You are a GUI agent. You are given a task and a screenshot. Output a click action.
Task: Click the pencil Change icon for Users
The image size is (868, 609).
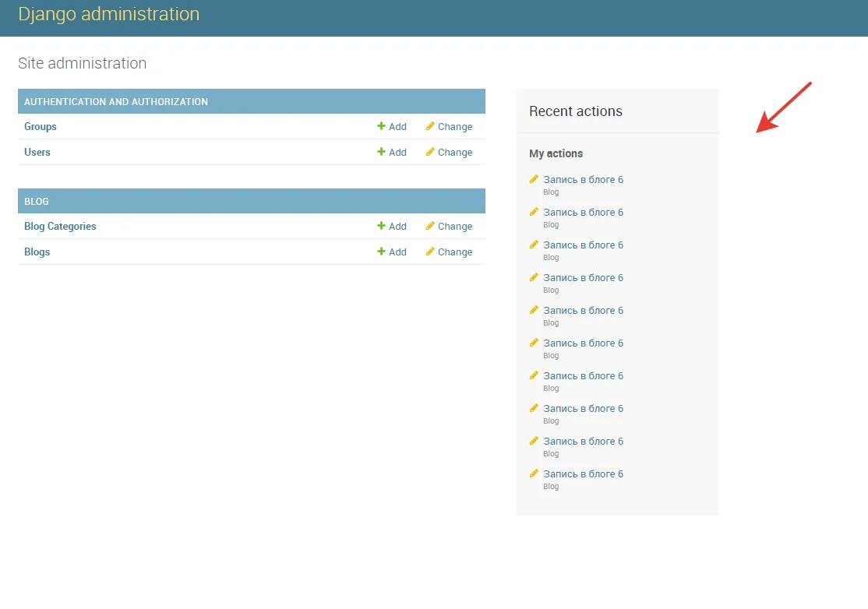(429, 152)
